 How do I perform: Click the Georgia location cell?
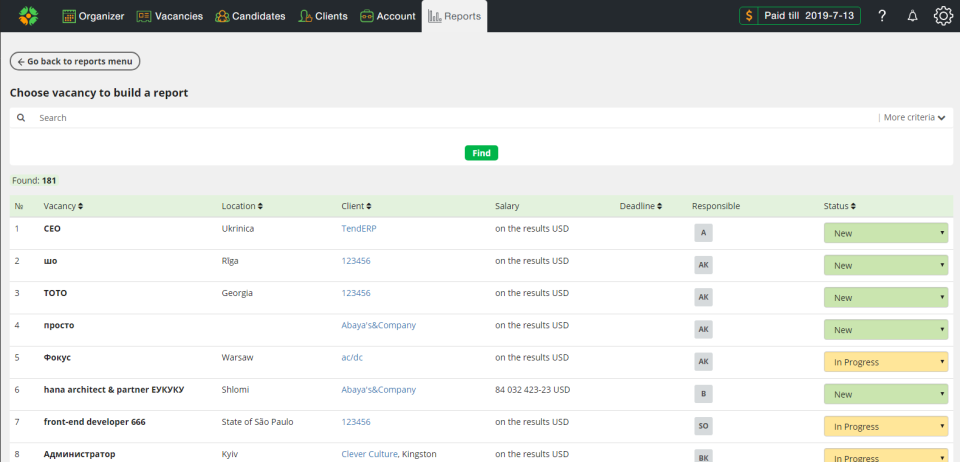237,293
